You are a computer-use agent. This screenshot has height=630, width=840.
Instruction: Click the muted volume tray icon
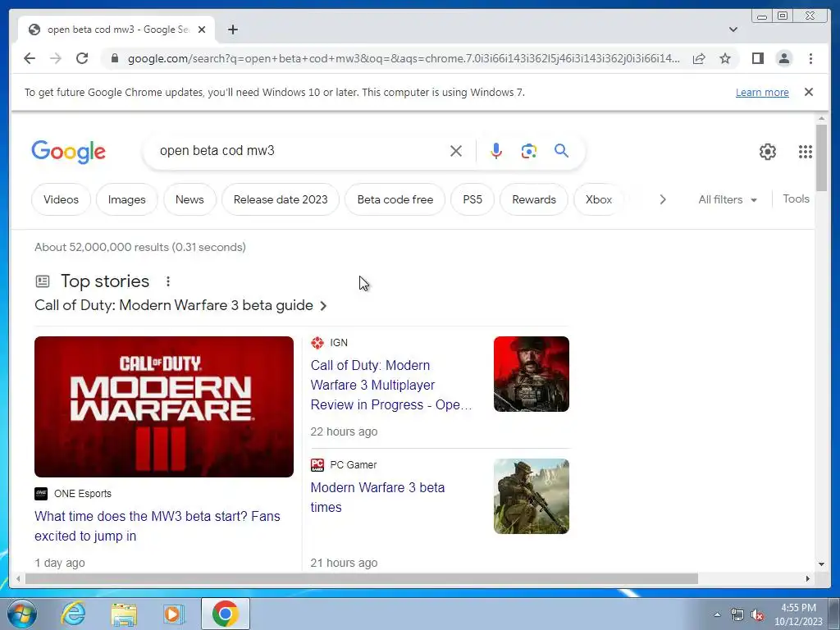[757, 614]
